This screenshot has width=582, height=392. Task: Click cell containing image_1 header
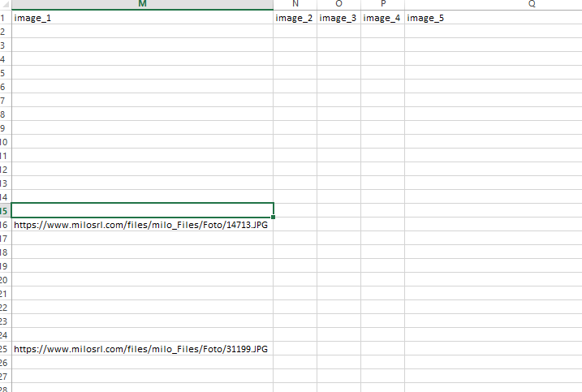coord(143,17)
